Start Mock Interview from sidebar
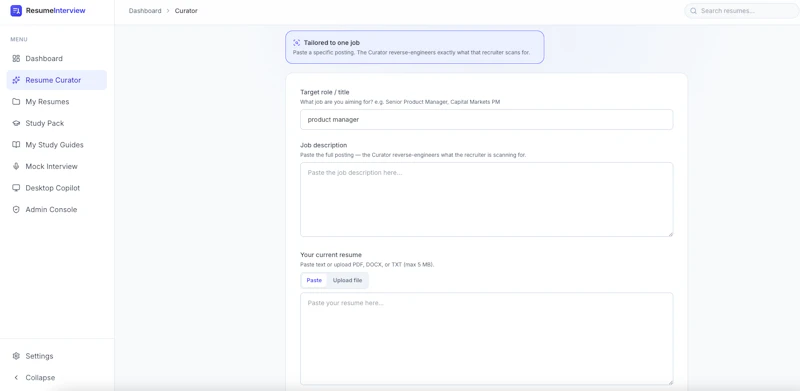The image size is (800, 391). [x=57, y=166]
